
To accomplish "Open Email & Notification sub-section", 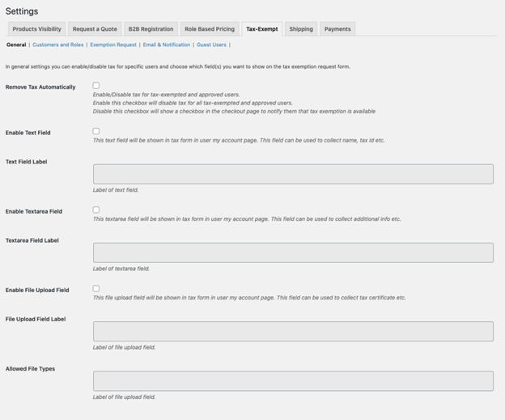I will click(x=167, y=45).
